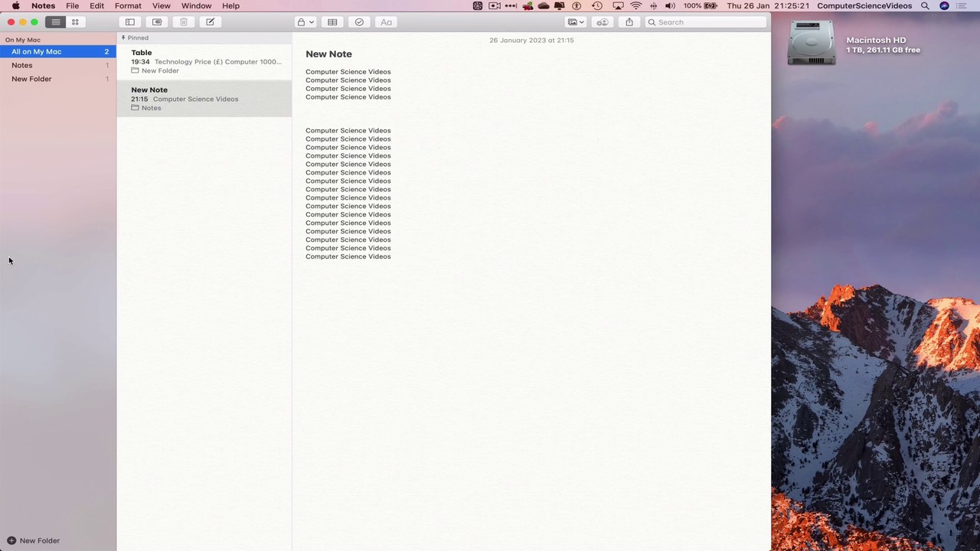
Task: Select the Notes folder in sidebar
Action: click(58, 65)
